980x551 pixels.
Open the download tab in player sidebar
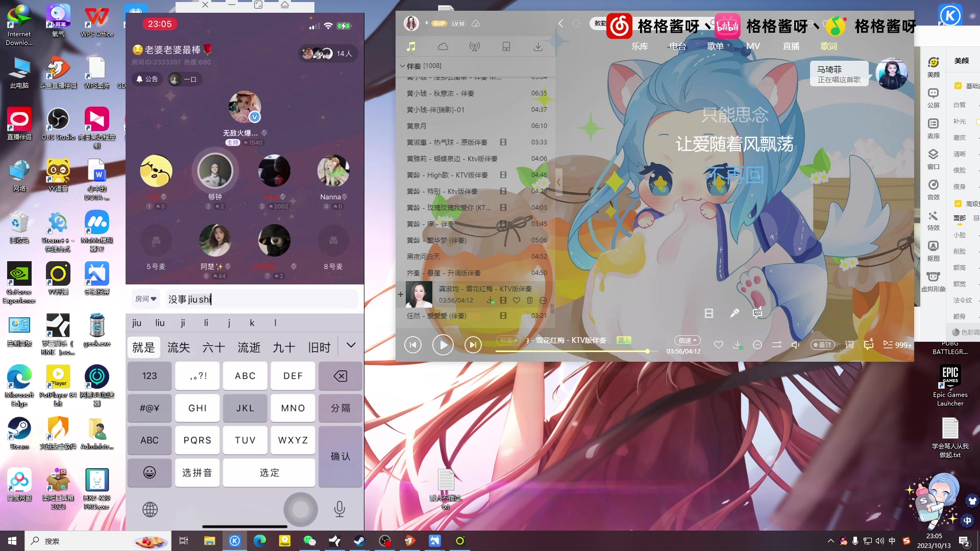538,46
